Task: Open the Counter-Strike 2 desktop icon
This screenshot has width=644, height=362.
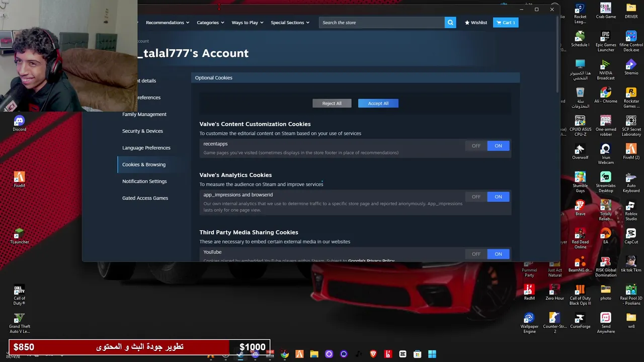Action: (554, 323)
